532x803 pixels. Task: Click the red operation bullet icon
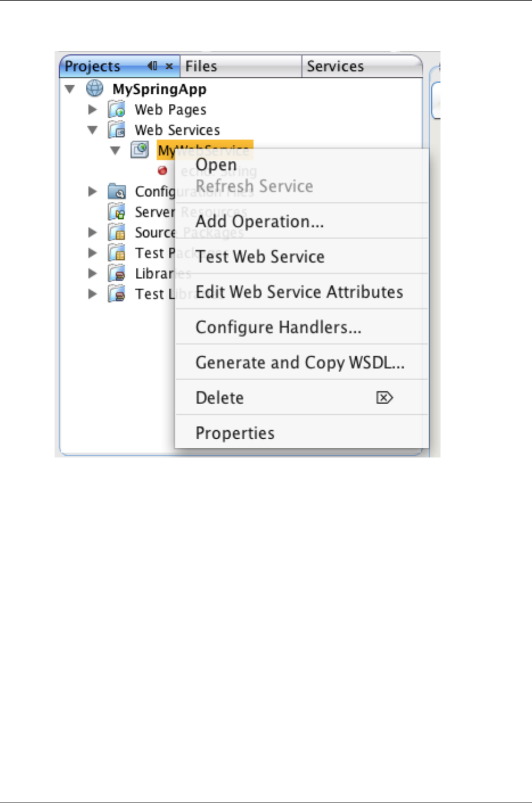163,170
